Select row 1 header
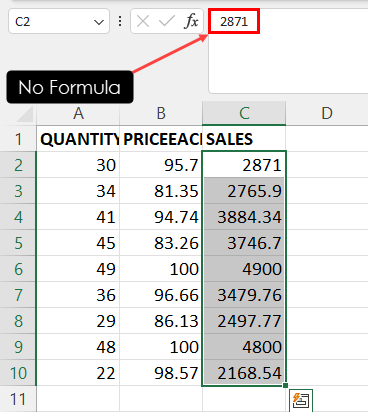 pyautogui.click(x=18, y=139)
